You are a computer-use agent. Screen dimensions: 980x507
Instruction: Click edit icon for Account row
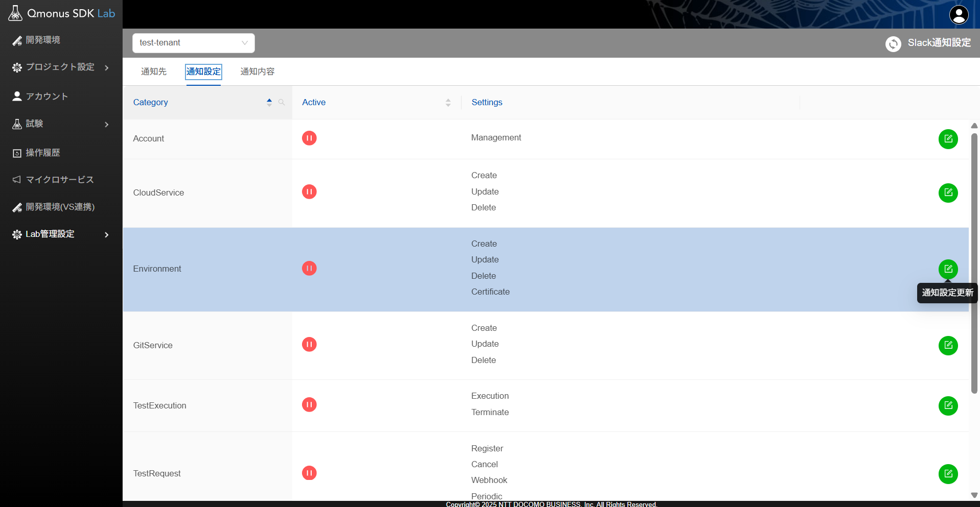[x=948, y=139]
